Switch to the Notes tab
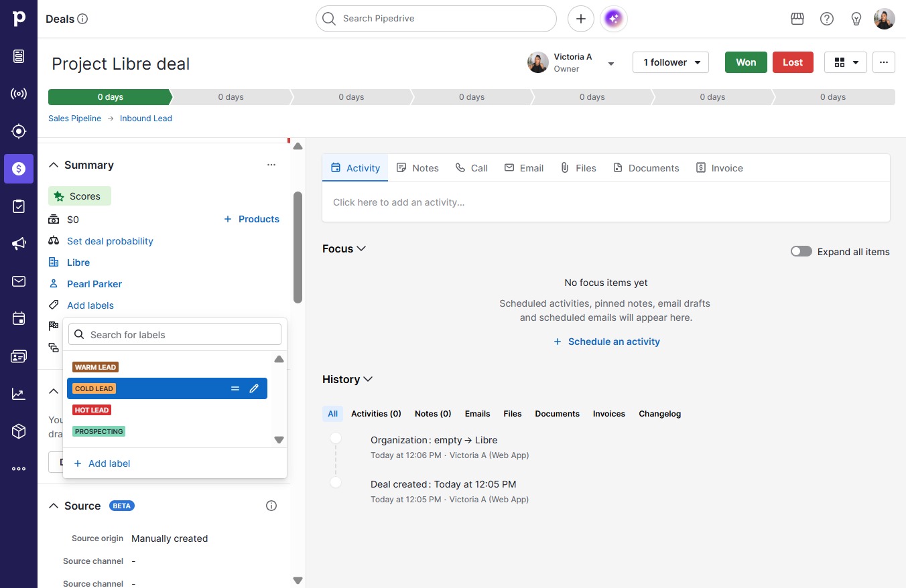The image size is (906, 588). [417, 168]
